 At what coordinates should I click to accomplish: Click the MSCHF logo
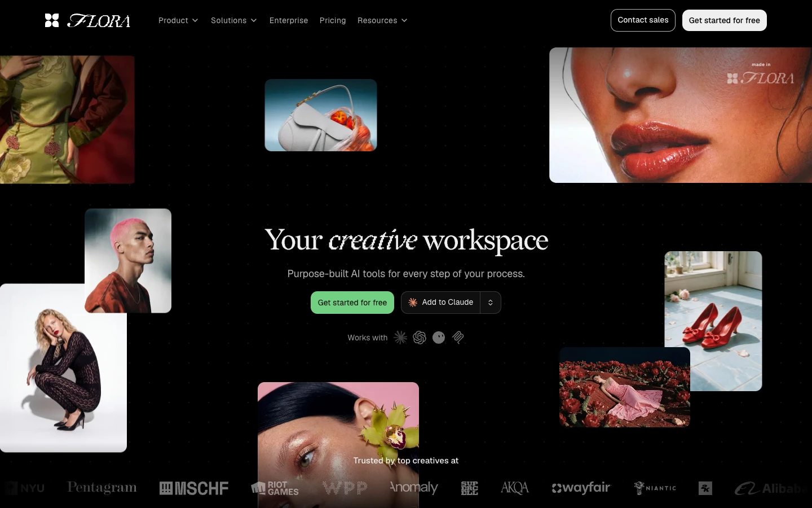(x=194, y=488)
